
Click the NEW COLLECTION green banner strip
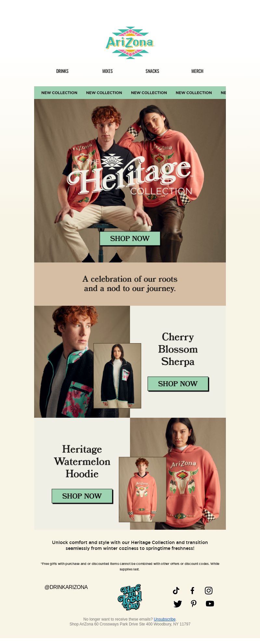tap(130, 93)
